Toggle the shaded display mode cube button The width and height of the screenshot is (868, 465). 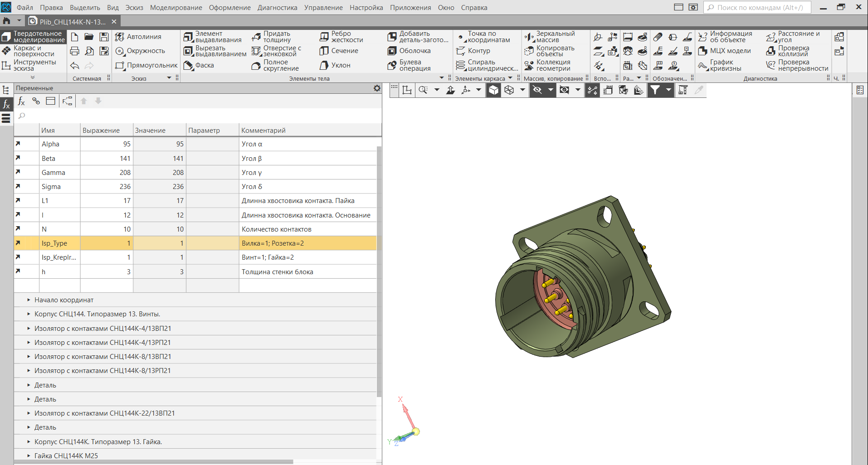coord(493,90)
